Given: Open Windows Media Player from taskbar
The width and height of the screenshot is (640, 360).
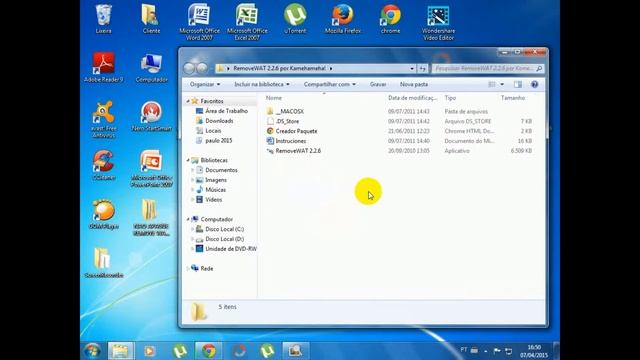Looking at the screenshot, I should point(149,351).
